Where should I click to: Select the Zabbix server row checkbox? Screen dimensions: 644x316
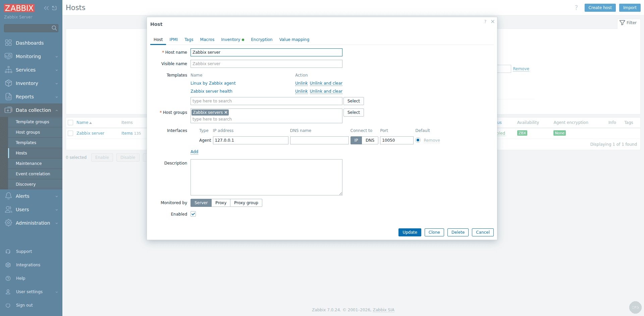pos(70,133)
